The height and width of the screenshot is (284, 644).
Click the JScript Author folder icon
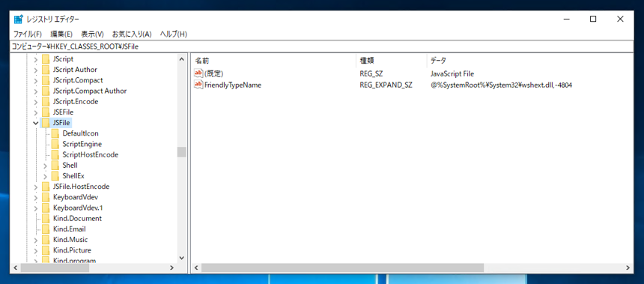coord(46,70)
